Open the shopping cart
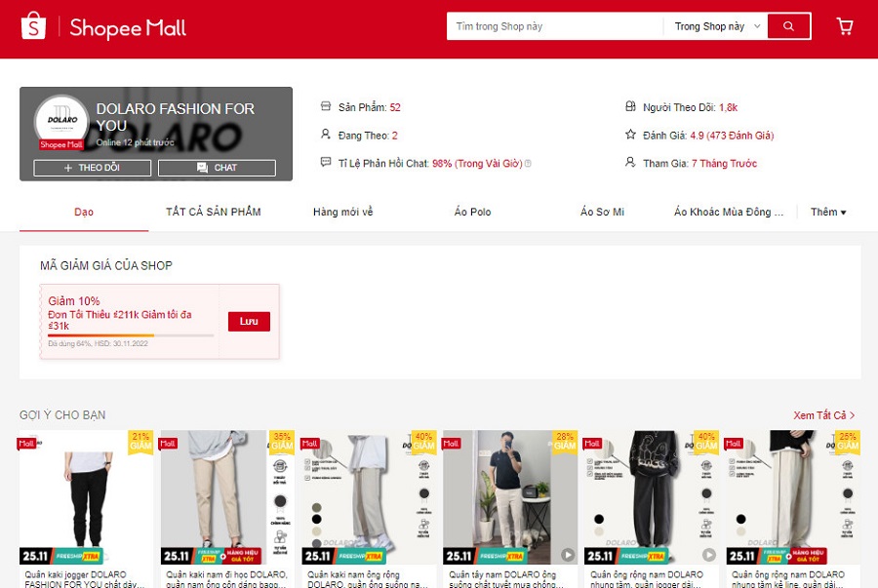This screenshot has height=588, width=878. click(845, 26)
